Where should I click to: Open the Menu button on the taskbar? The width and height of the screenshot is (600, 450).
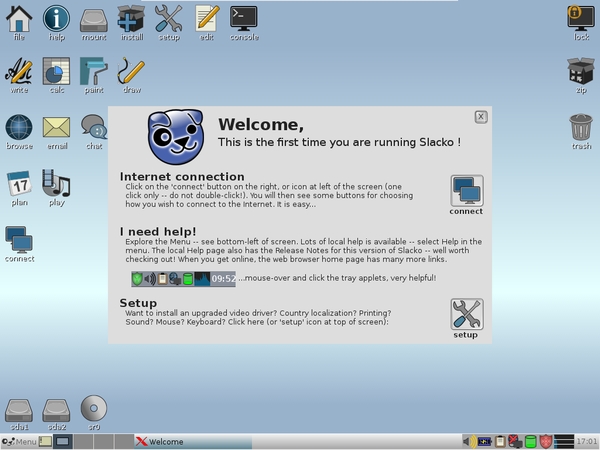pos(19,442)
